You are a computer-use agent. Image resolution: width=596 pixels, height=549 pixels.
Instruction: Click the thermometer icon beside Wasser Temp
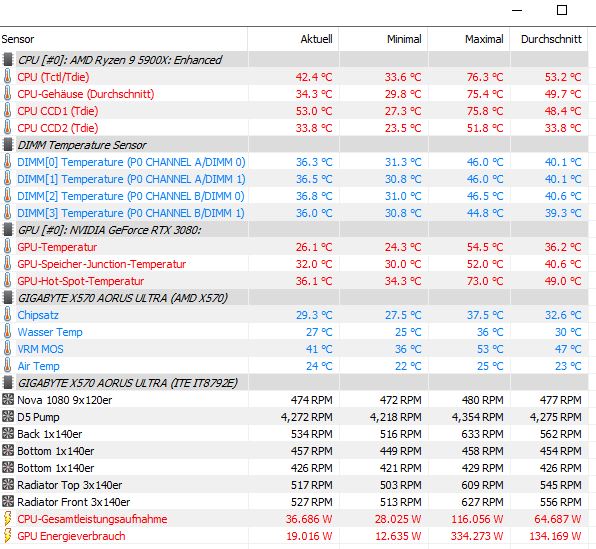pyautogui.click(x=7, y=332)
